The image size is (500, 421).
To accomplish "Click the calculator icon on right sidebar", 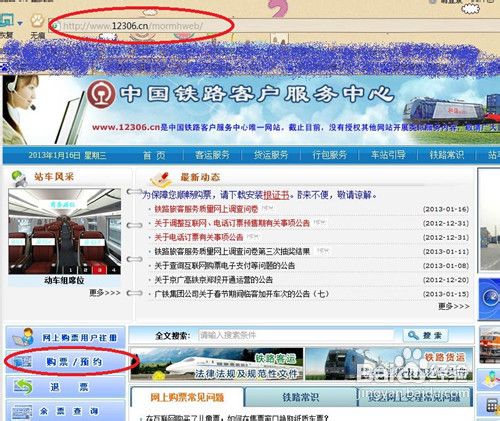I will pyautogui.click(x=491, y=406).
